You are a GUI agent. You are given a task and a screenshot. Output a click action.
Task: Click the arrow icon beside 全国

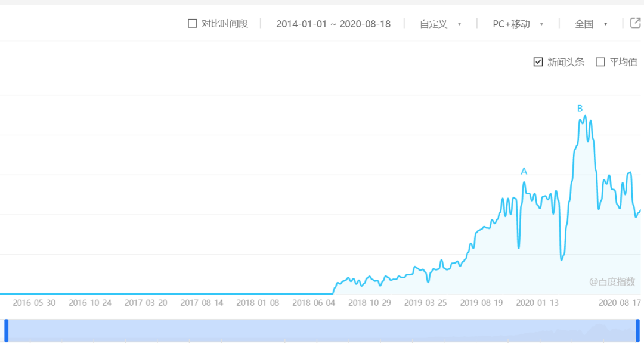click(x=605, y=24)
